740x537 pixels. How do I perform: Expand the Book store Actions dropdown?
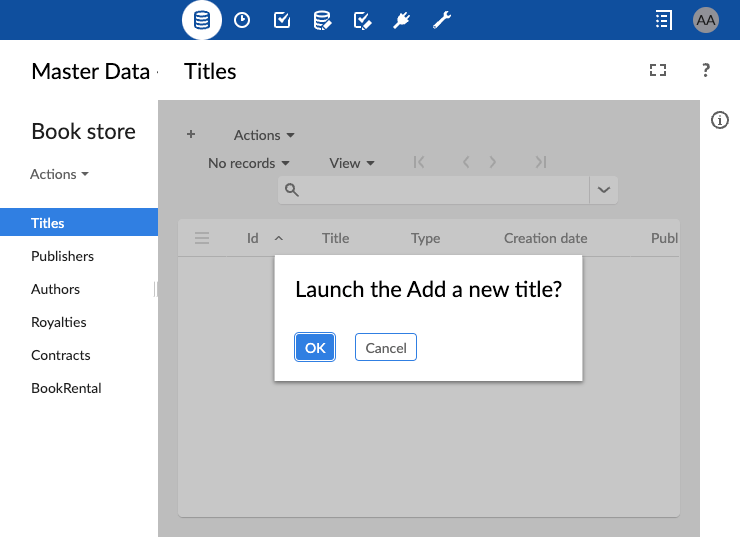coord(59,174)
